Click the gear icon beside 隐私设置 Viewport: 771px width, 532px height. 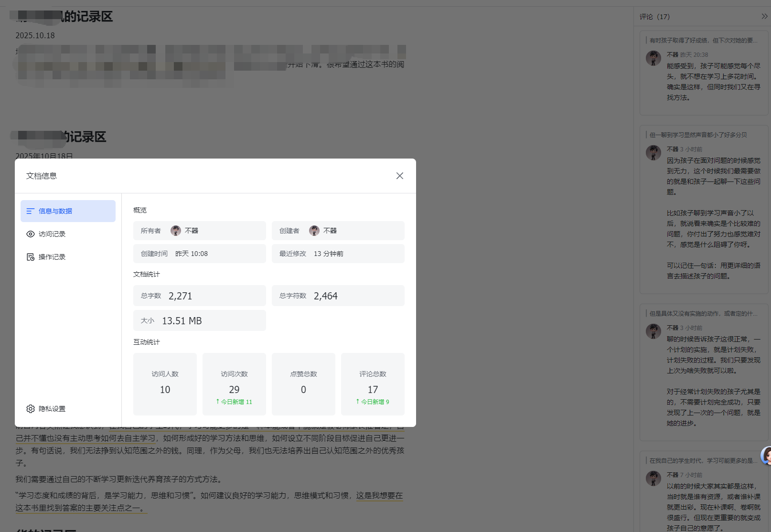click(x=30, y=408)
